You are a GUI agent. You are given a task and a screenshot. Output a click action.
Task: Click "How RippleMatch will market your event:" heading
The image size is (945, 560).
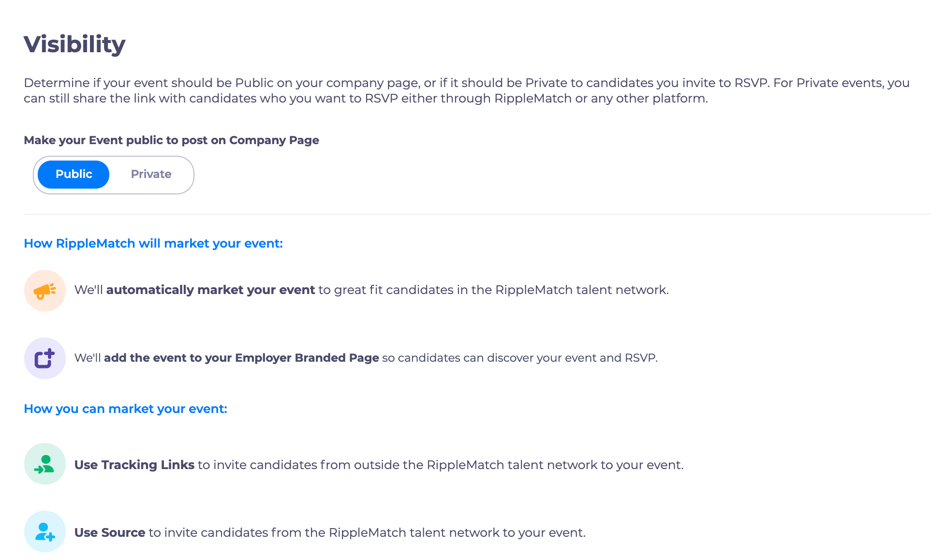153,243
